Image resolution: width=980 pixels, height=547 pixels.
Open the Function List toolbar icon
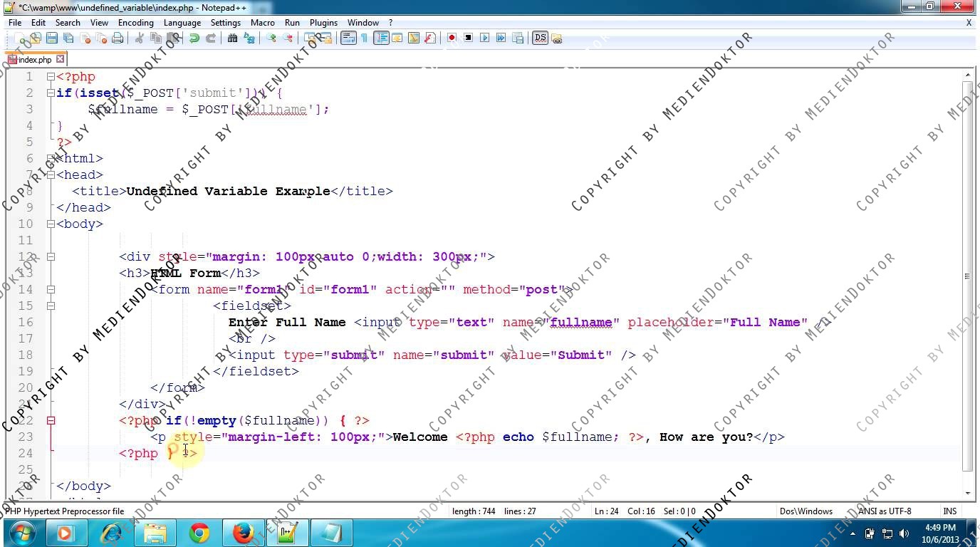point(429,38)
